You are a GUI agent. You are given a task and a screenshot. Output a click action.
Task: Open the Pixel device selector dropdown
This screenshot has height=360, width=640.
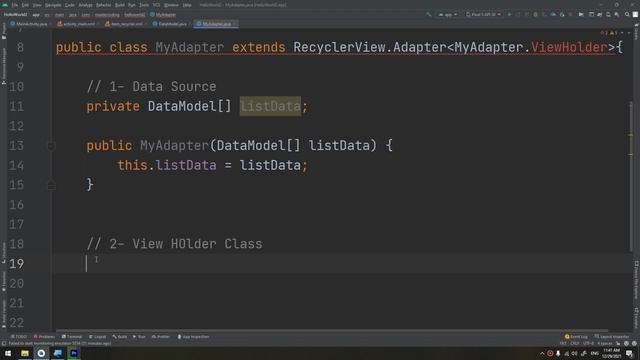click(484, 14)
